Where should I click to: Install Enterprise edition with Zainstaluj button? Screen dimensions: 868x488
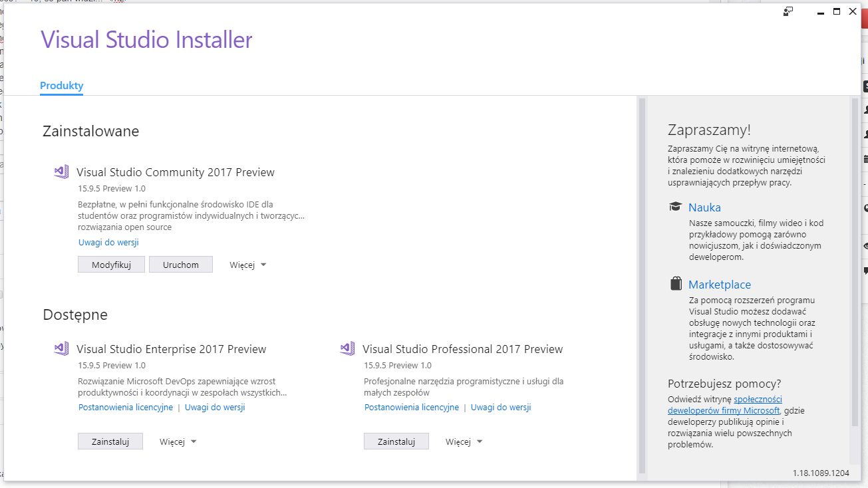point(110,441)
